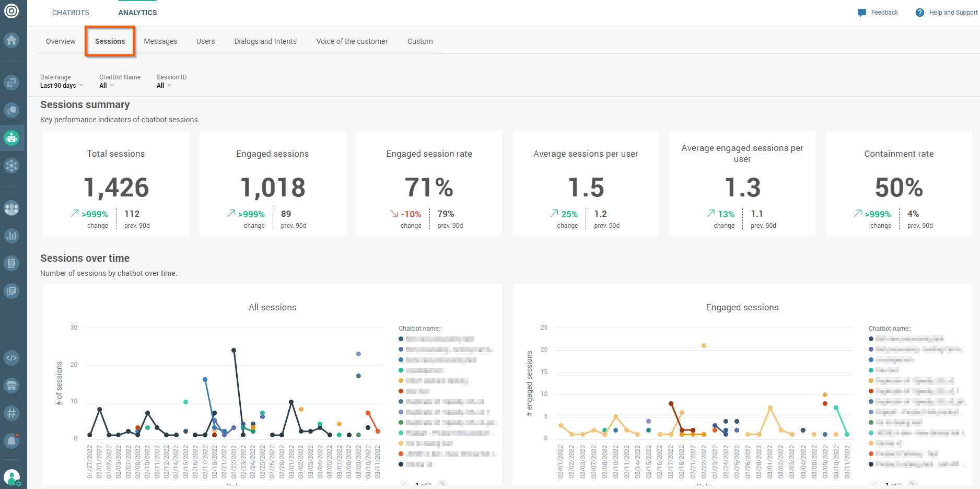980x489 pixels.
Task: Open the Date range dropdown
Action: 61,85
